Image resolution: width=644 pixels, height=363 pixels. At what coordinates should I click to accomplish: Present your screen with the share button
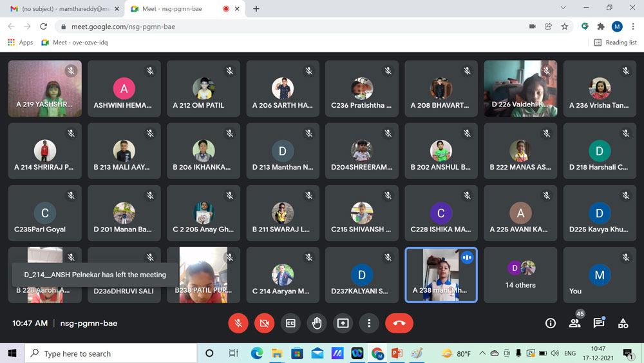coord(343,323)
